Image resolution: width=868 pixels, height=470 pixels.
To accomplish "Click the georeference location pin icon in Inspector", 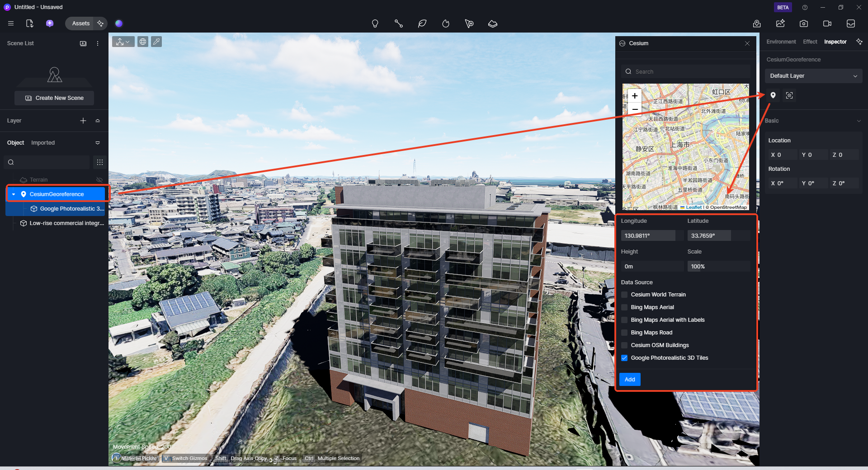I will (x=773, y=95).
